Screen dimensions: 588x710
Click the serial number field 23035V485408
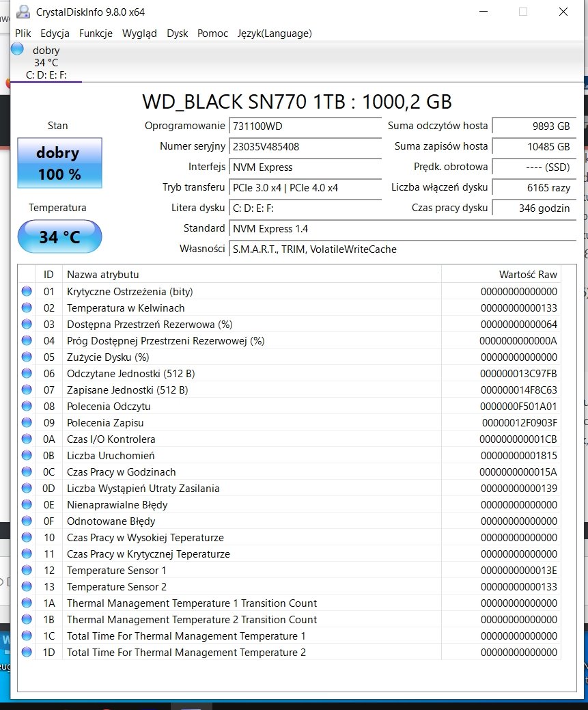point(304,146)
